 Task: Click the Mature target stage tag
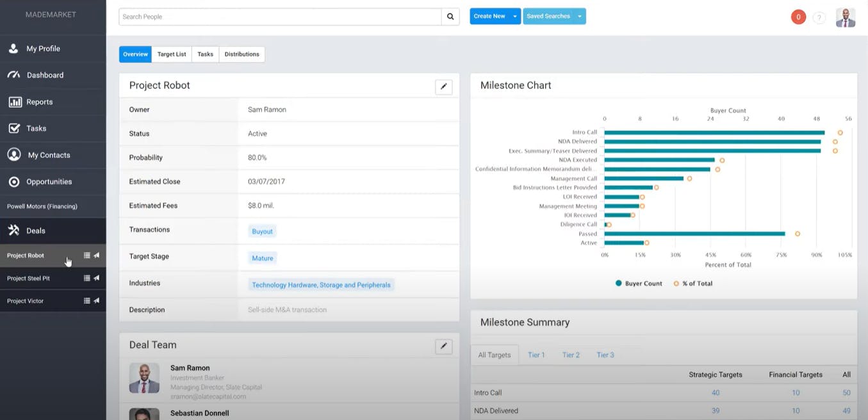point(263,258)
